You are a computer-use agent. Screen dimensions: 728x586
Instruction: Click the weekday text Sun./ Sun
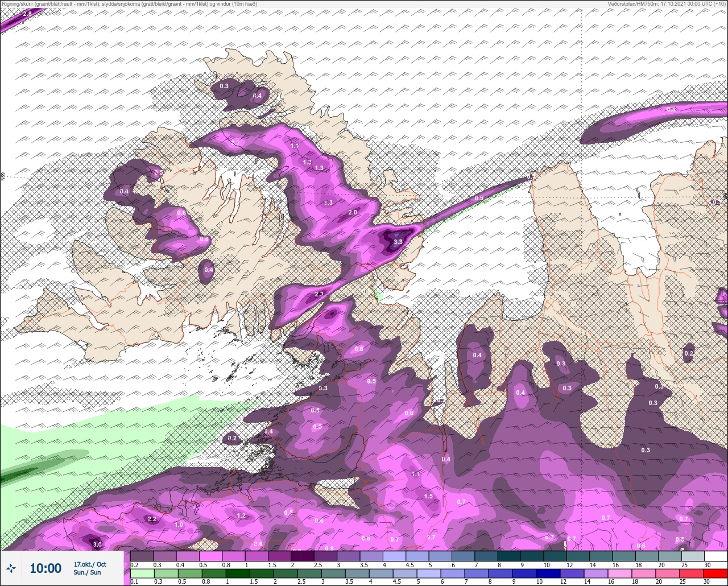tap(87, 572)
